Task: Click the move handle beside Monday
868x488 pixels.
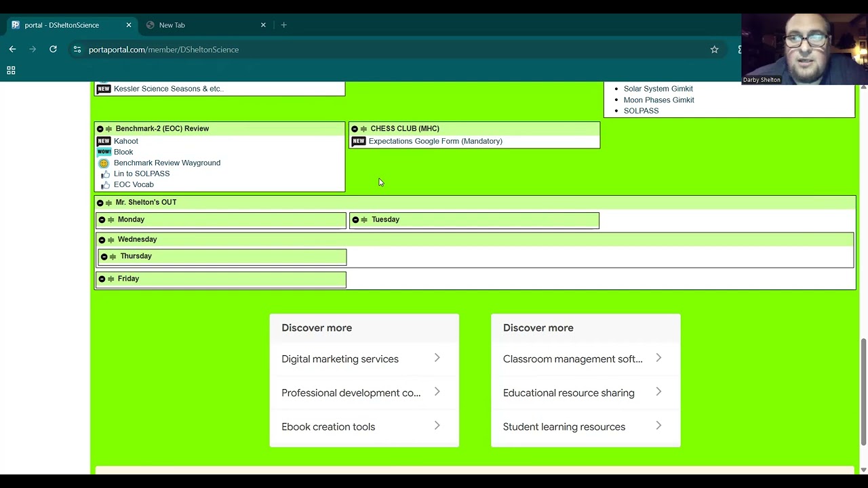Action: [111, 220]
